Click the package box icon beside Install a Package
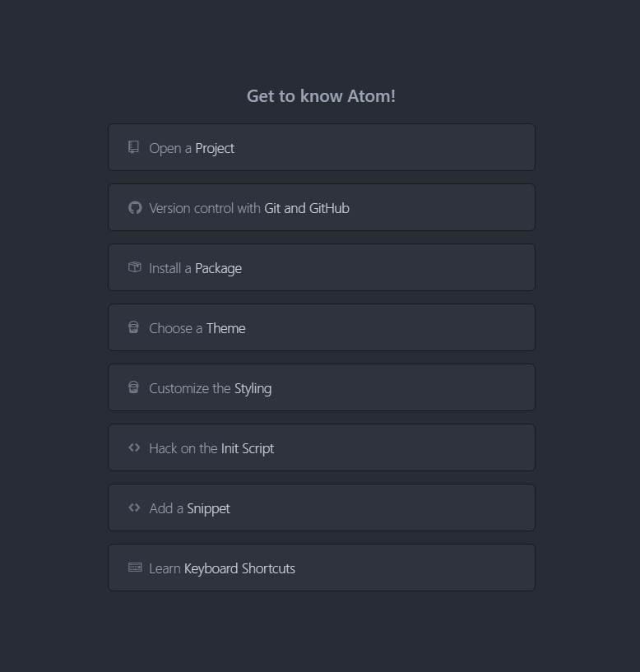Screen dimensions: 640x672 click(x=134, y=267)
